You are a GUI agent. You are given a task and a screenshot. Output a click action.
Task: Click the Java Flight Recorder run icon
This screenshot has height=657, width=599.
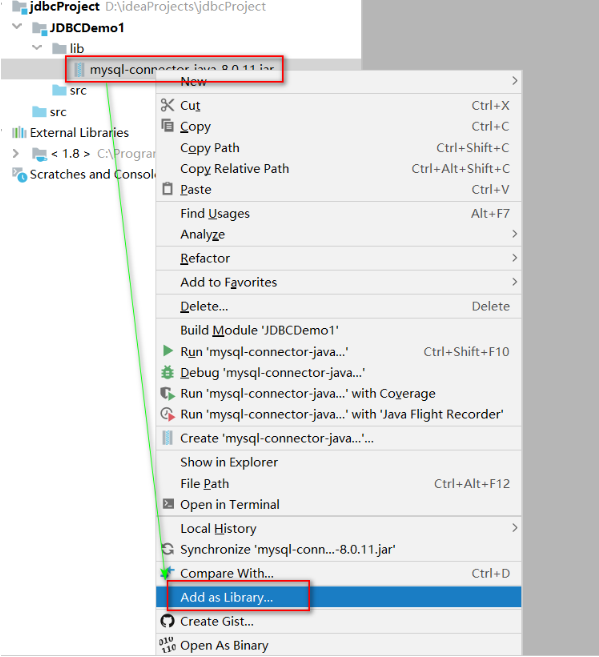168,414
